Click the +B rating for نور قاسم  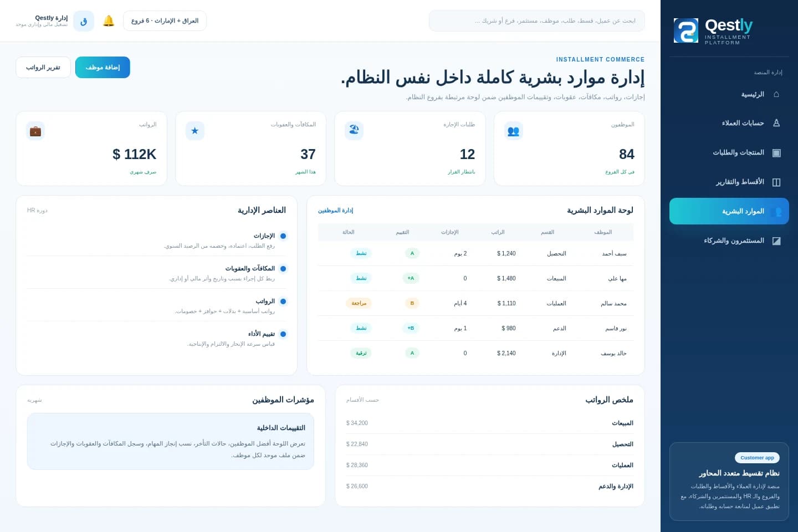click(411, 328)
